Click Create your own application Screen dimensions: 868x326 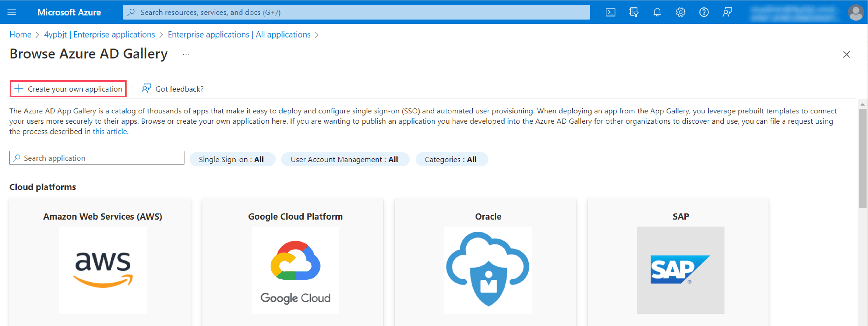(x=68, y=89)
